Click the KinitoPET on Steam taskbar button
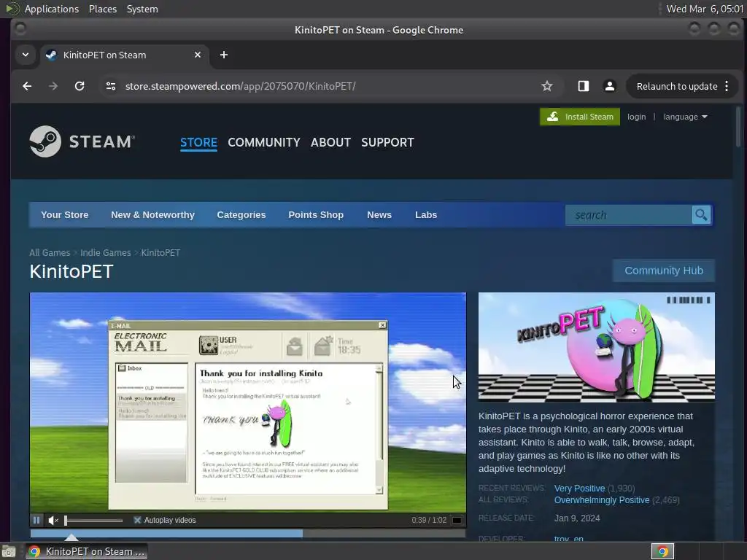Viewport: 747px width, 560px height. (86, 551)
